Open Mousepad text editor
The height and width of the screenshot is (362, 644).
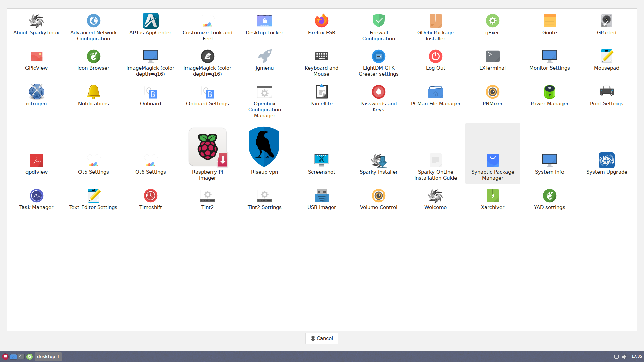[606, 60]
